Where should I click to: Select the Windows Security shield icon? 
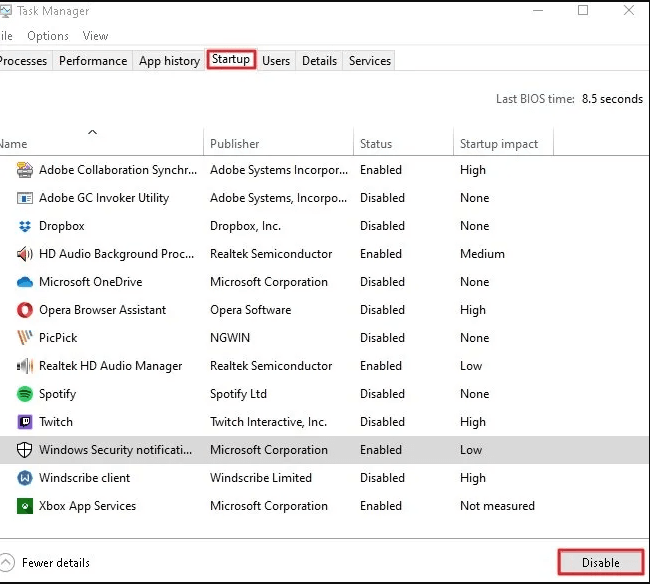pyautogui.click(x=25, y=450)
